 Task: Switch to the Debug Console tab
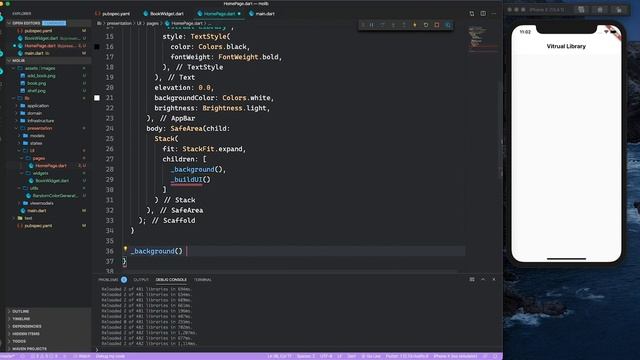pyautogui.click(x=171, y=280)
